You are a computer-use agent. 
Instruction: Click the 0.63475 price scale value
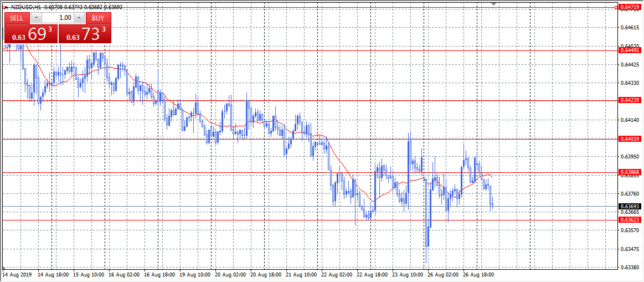point(628,249)
